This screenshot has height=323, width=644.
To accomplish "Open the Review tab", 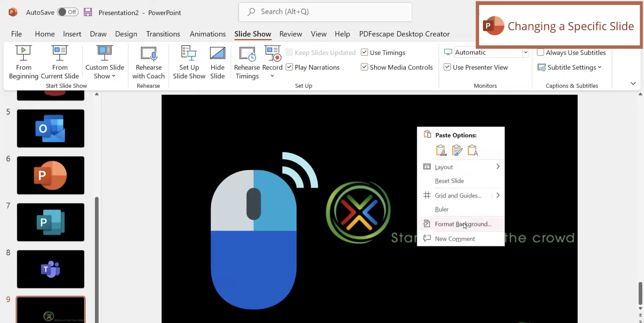I will point(291,34).
